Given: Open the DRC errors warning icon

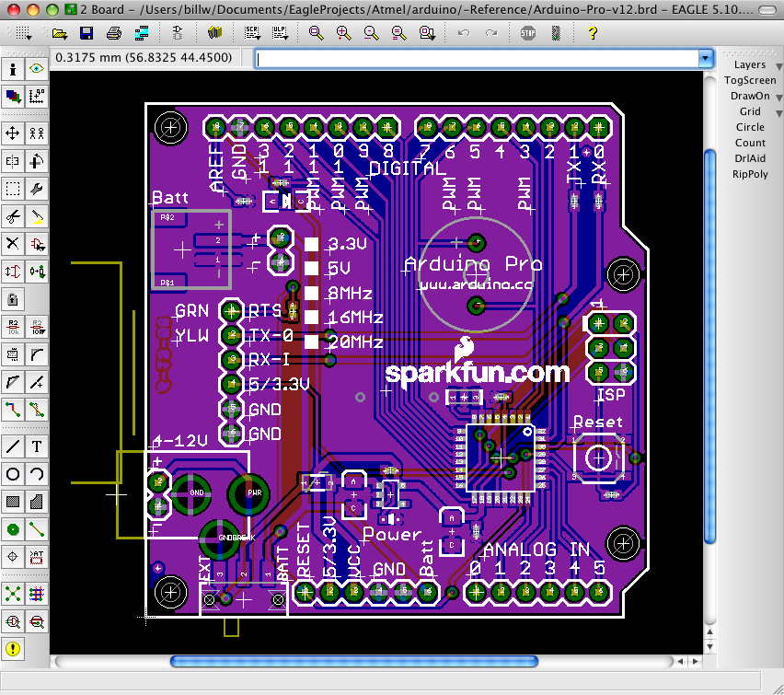Looking at the screenshot, I should click(13, 649).
